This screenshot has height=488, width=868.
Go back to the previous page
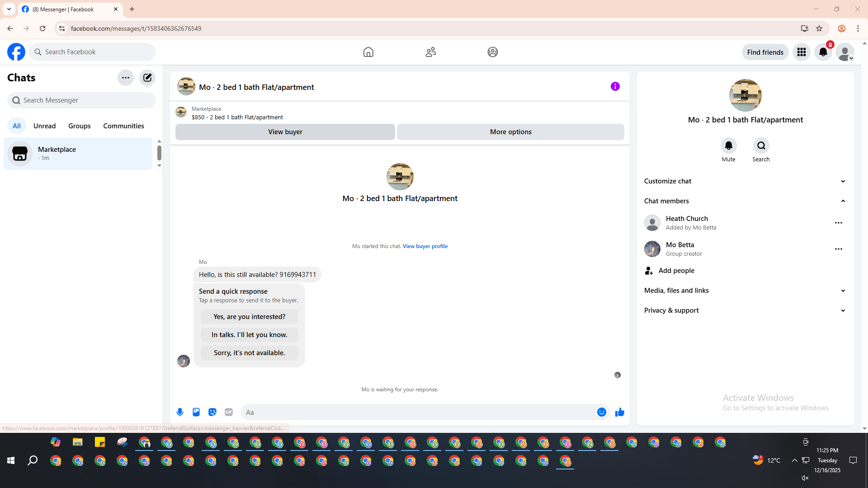pos(10,28)
